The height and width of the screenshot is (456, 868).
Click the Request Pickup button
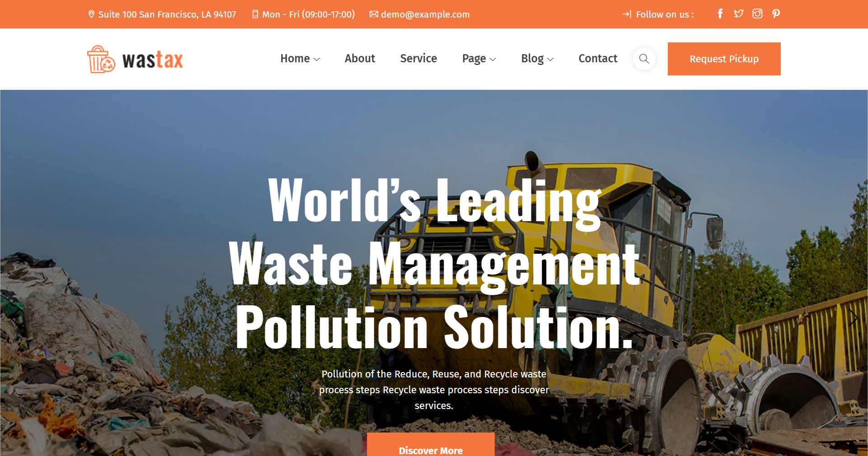(724, 59)
